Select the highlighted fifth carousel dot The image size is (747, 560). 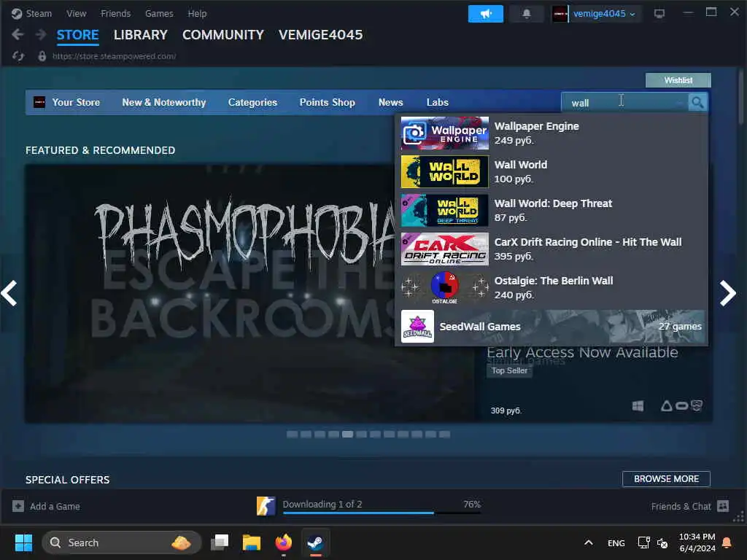pos(348,435)
